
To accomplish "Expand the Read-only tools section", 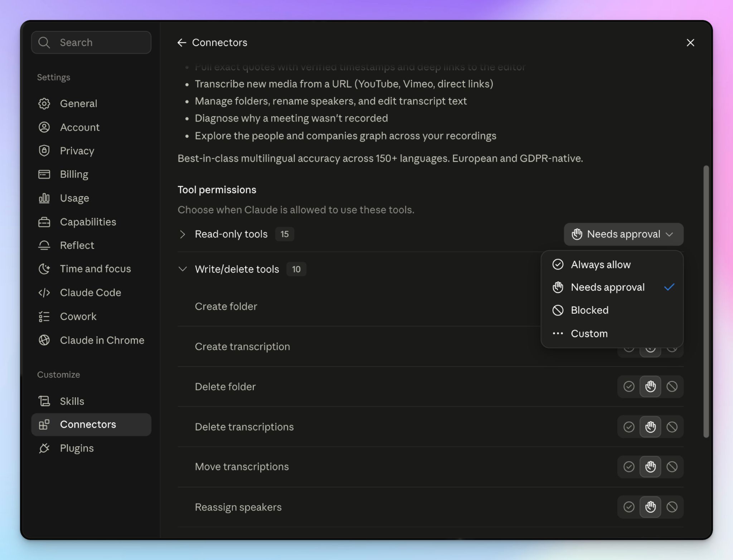I will point(183,234).
